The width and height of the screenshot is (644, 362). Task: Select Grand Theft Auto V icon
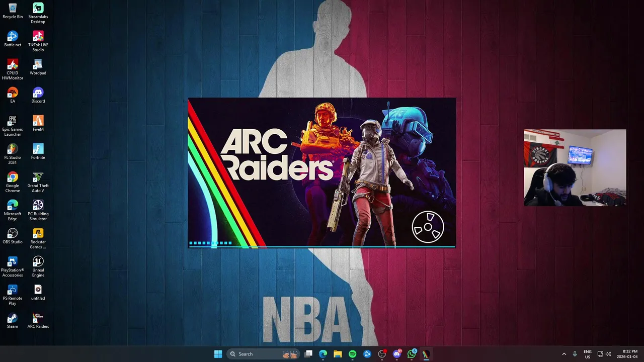coord(38,182)
